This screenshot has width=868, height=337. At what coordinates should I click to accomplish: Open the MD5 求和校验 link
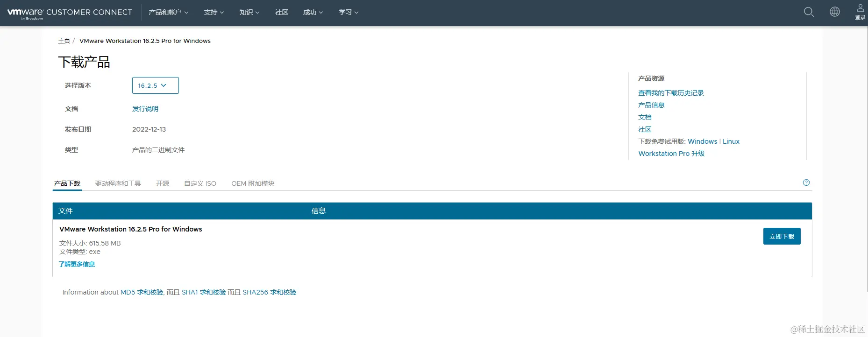pos(142,292)
